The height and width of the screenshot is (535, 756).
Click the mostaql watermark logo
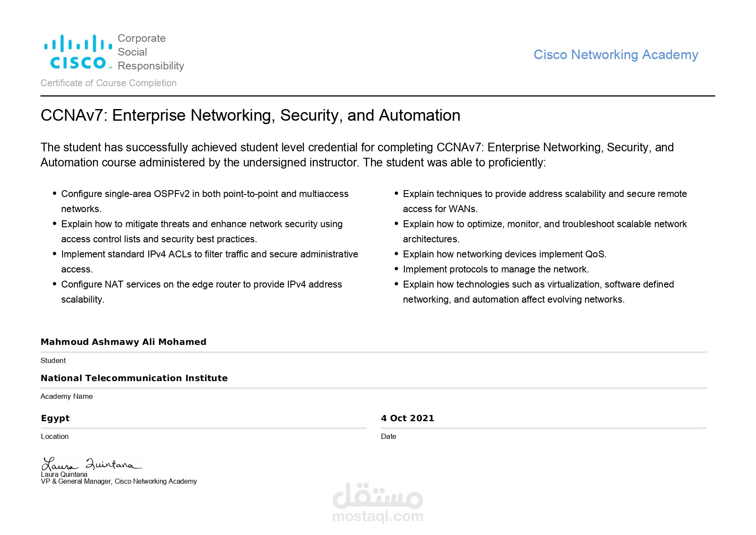[378, 495]
